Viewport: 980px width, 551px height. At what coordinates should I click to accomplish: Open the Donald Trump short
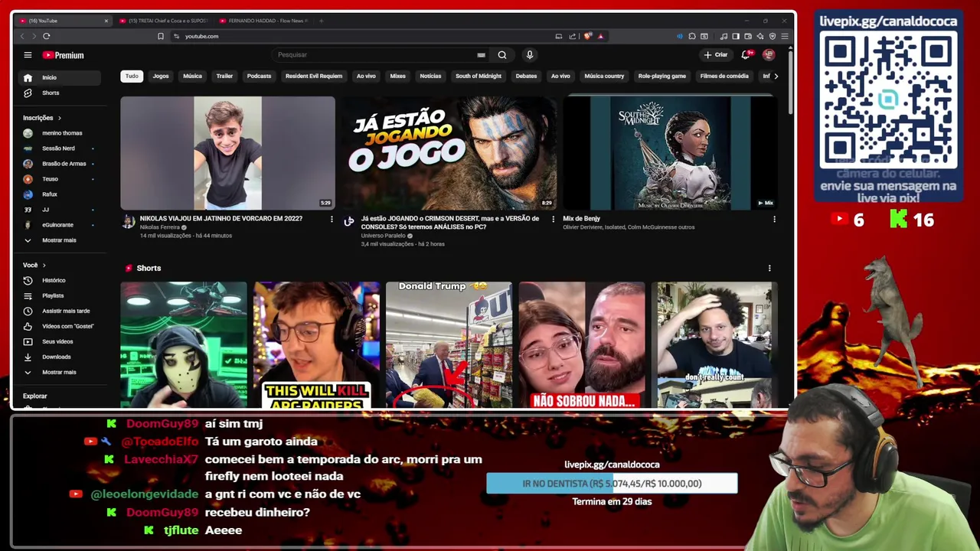449,344
